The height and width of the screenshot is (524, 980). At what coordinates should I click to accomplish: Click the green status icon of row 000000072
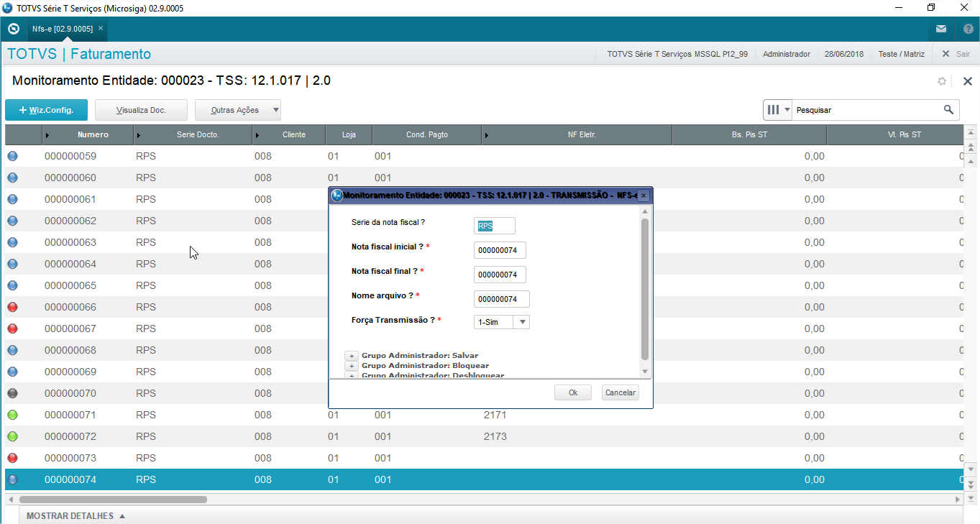12,436
